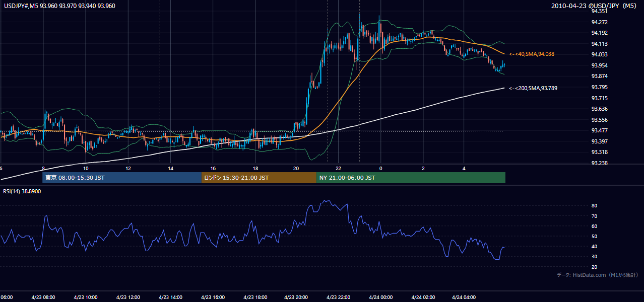The height and width of the screenshot is (302, 644).
Task: Click the 4/23 18:00 time axis label
Action: [255, 297]
